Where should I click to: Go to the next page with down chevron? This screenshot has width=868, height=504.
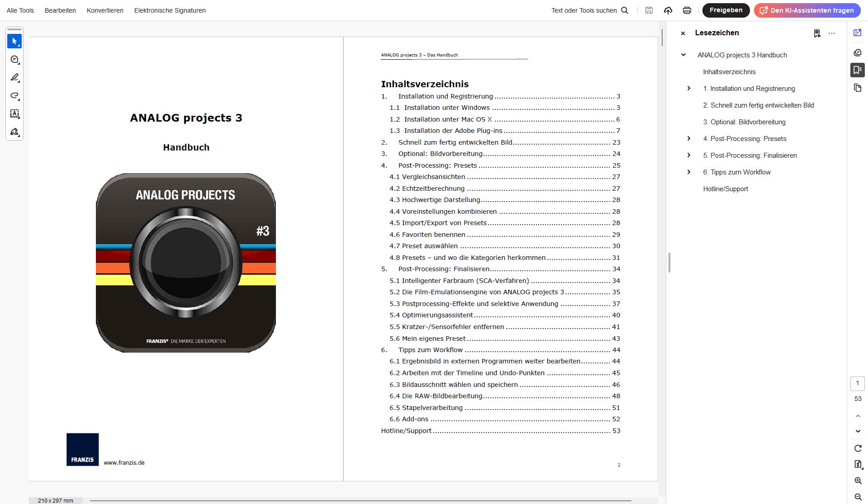pos(858,431)
